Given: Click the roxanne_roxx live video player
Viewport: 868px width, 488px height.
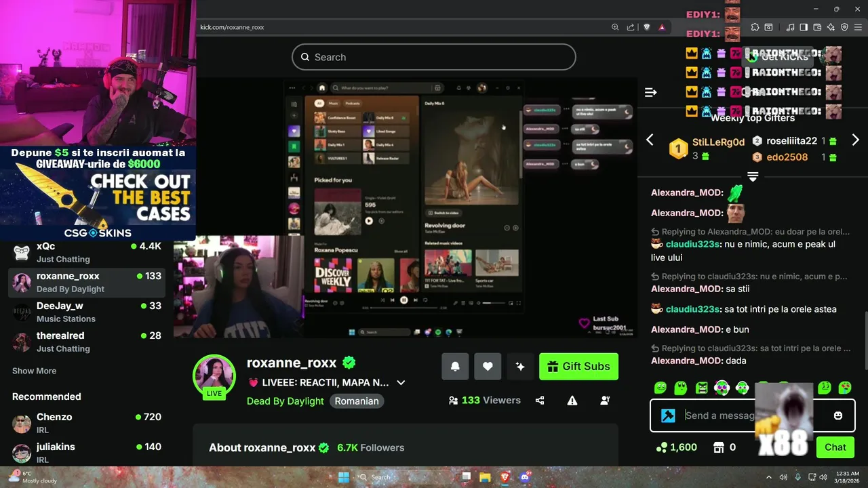Looking at the screenshot, I should (406, 207).
